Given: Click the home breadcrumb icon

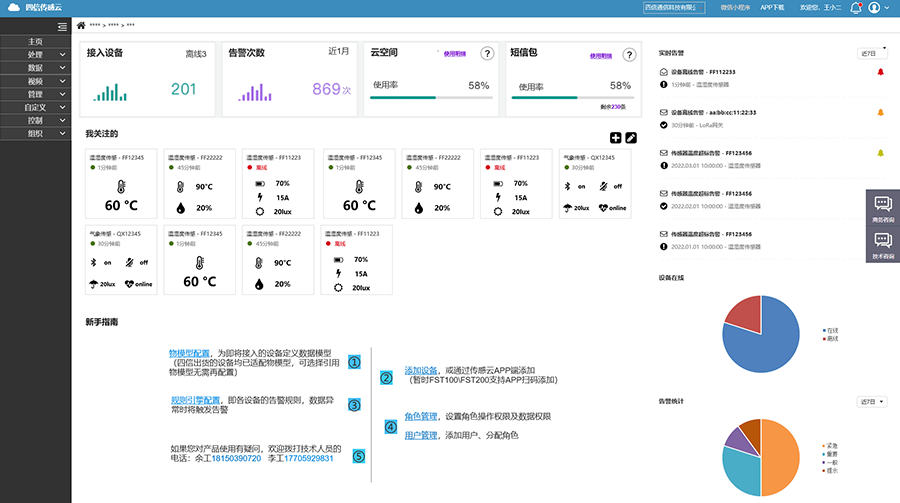Looking at the screenshot, I should (80, 25).
